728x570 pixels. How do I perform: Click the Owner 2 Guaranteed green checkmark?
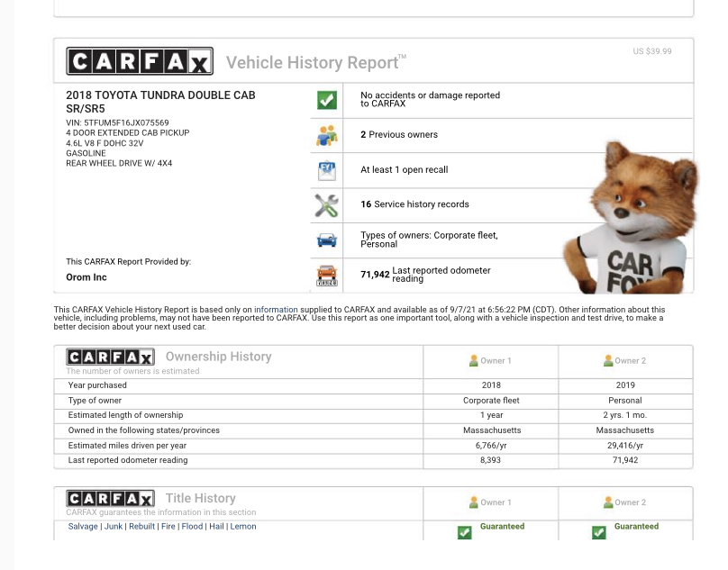tap(599, 532)
